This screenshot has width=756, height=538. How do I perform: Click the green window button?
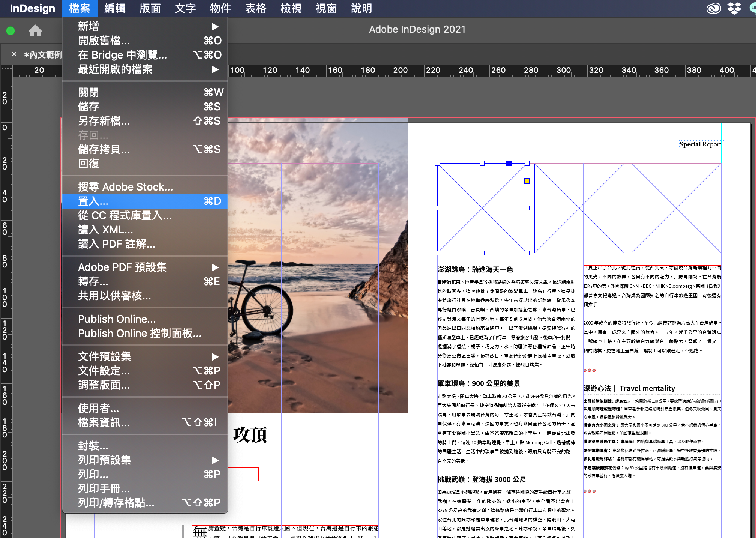[x=10, y=30]
